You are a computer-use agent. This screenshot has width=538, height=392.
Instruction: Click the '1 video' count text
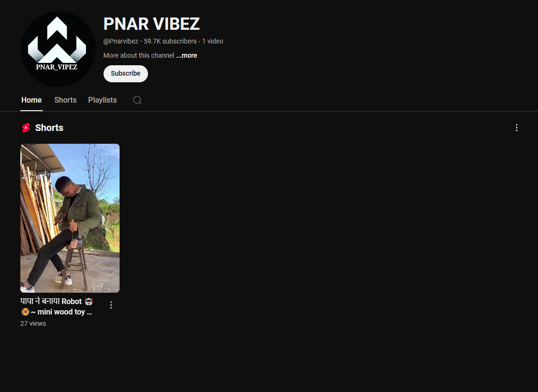pos(213,41)
